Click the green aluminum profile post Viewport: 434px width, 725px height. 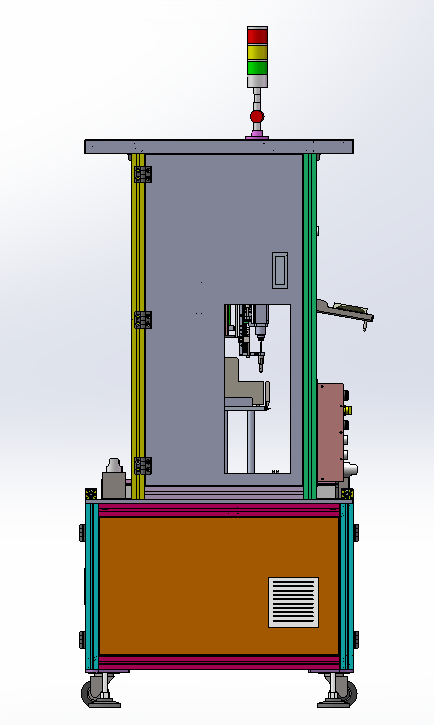pos(310,326)
